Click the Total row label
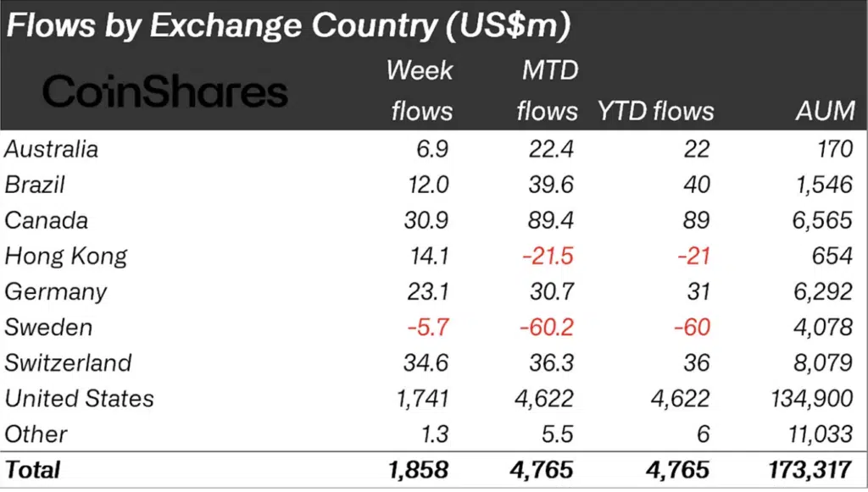This screenshot has height=492, width=868. (32, 468)
